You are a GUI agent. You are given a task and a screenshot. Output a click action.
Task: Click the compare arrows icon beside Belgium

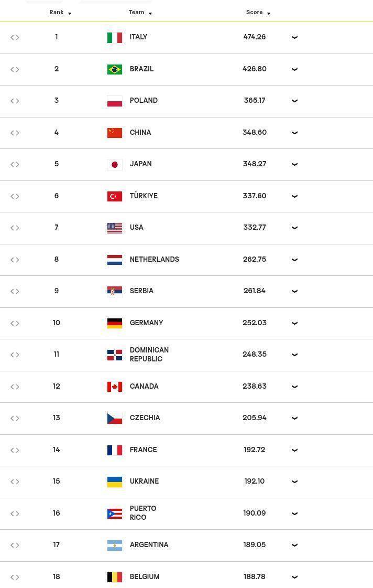pos(15,577)
